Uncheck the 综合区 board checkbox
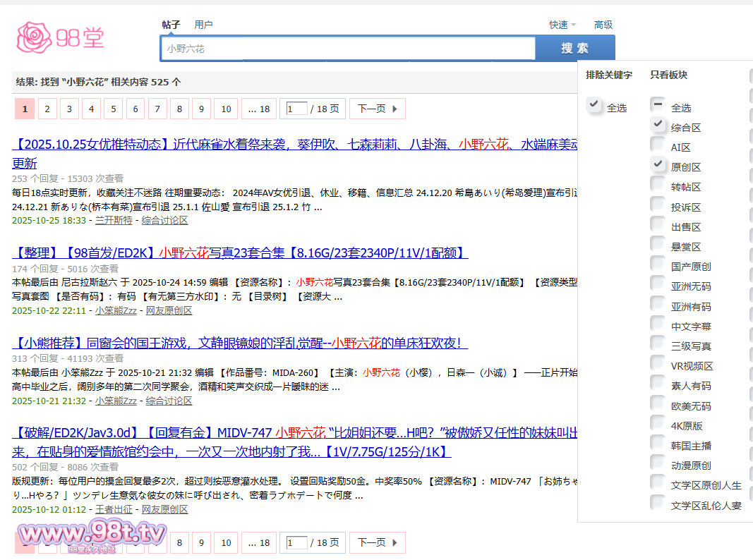The width and height of the screenshot is (753, 560). coord(658,126)
